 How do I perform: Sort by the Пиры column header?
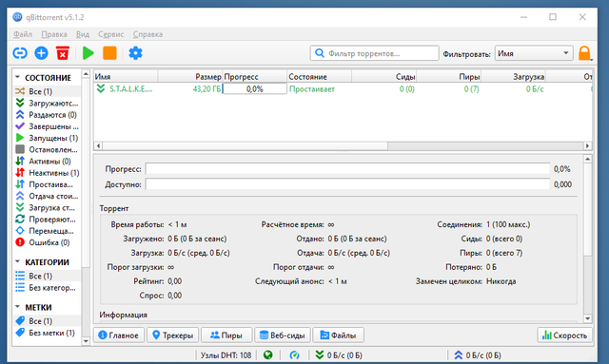click(448, 76)
